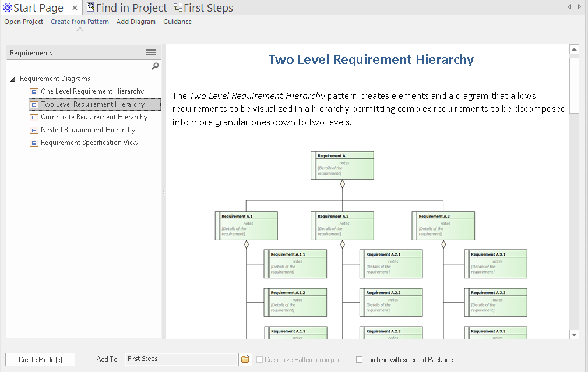588x372 pixels.
Task: Toggle Customize Pattern on import checkbox
Action: [x=260, y=360]
